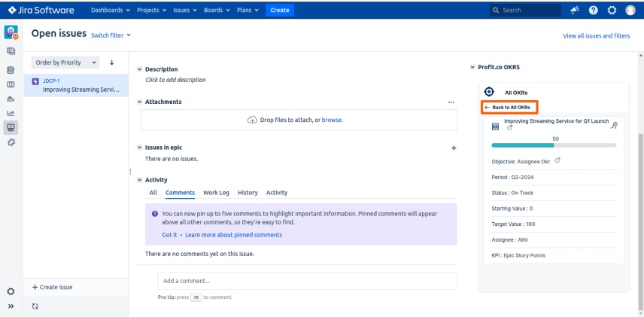Open the Issues dropdown menu
Screen dimensions: 644x317
click(185, 11)
